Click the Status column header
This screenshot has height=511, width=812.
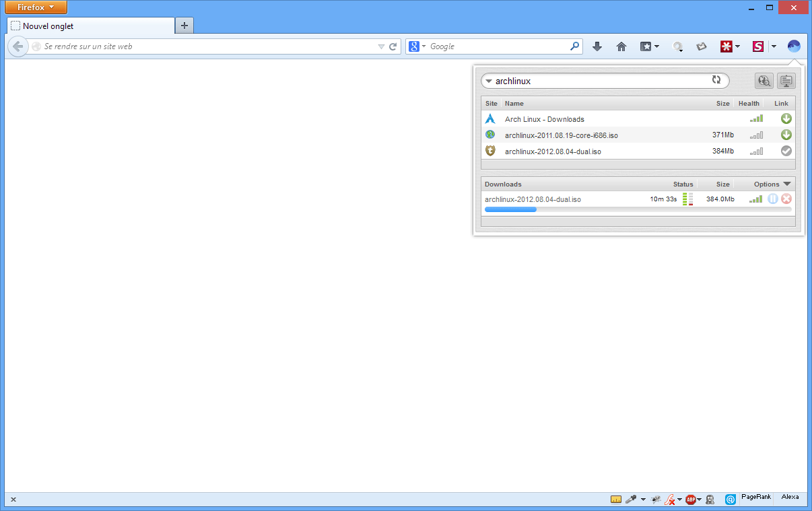click(x=683, y=184)
